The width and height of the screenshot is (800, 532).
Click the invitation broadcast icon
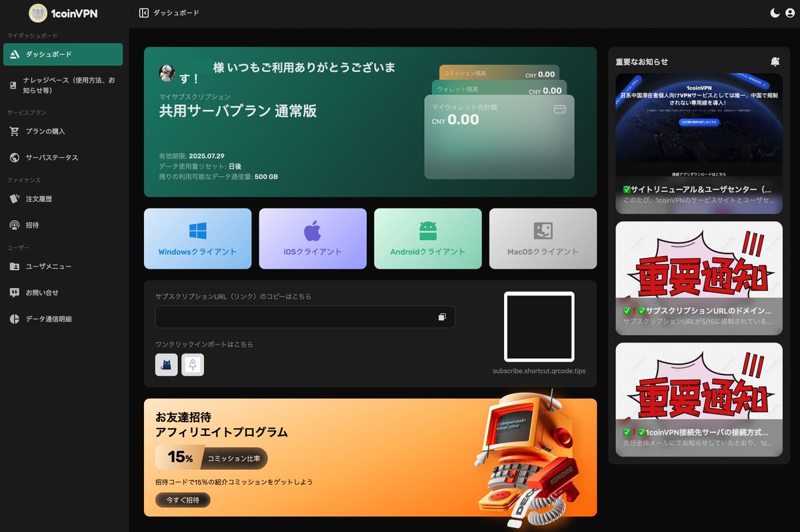tap(14, 225)
